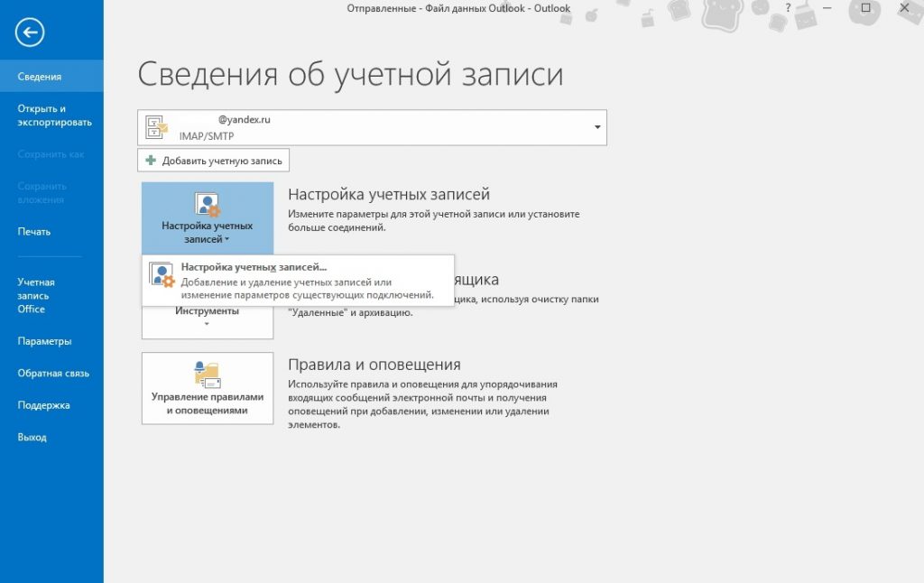This screenshot has width=924, height=583.
Task: Click the account settings person-with-gear icon
Action: coord(207,205)
